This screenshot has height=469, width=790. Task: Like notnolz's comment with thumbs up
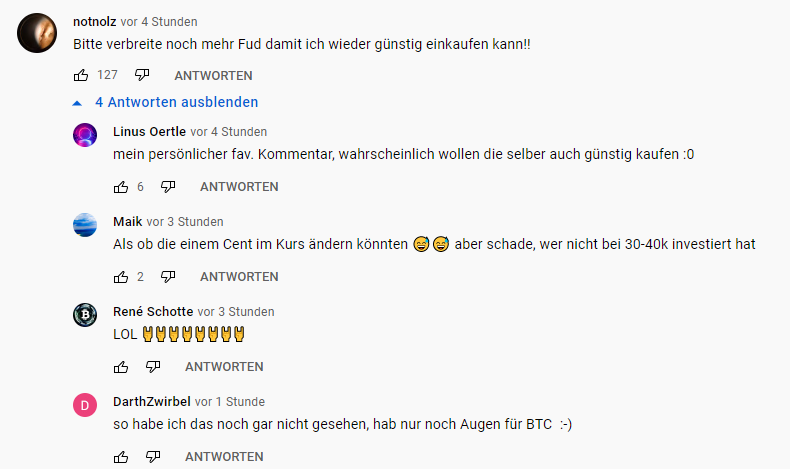coord(81,75)
